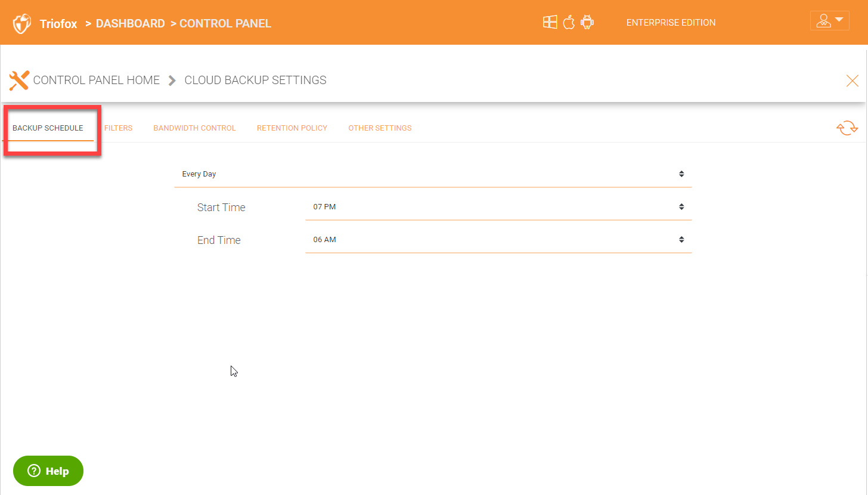Go to Dashboard in the breadcrumb

tap(130, 24)
